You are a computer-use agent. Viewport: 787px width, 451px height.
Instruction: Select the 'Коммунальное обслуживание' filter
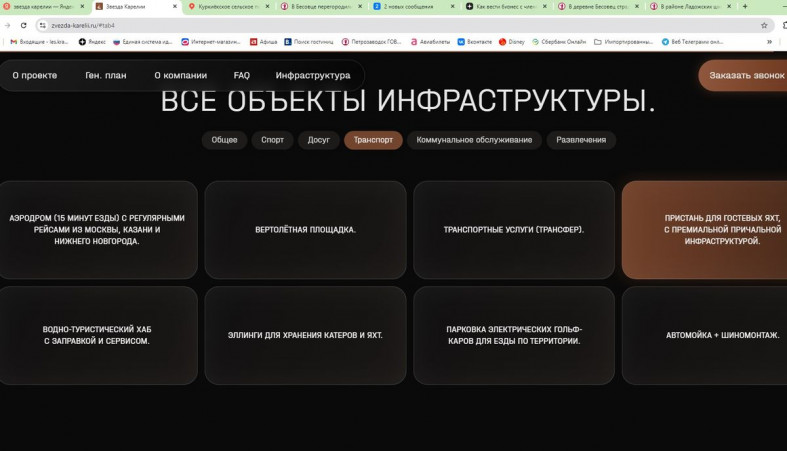[x=474, y=140]
